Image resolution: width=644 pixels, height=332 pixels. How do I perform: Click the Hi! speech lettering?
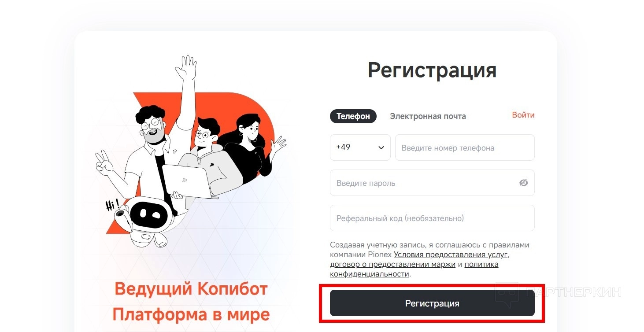[x=113, y=205]
